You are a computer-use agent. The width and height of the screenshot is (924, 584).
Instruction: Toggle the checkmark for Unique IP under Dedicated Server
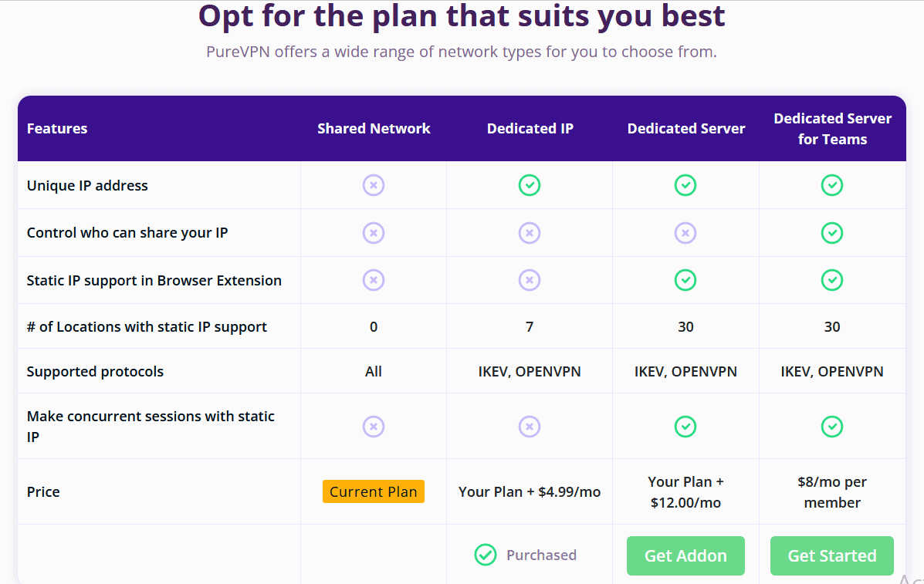point(685,185)
